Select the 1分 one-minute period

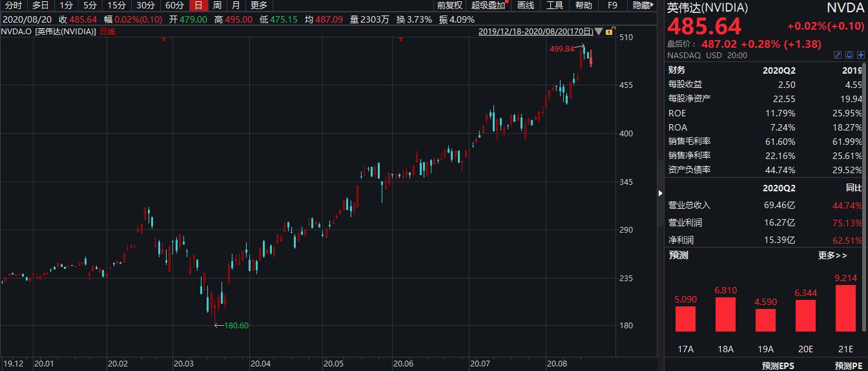click(x=67, y=5)
